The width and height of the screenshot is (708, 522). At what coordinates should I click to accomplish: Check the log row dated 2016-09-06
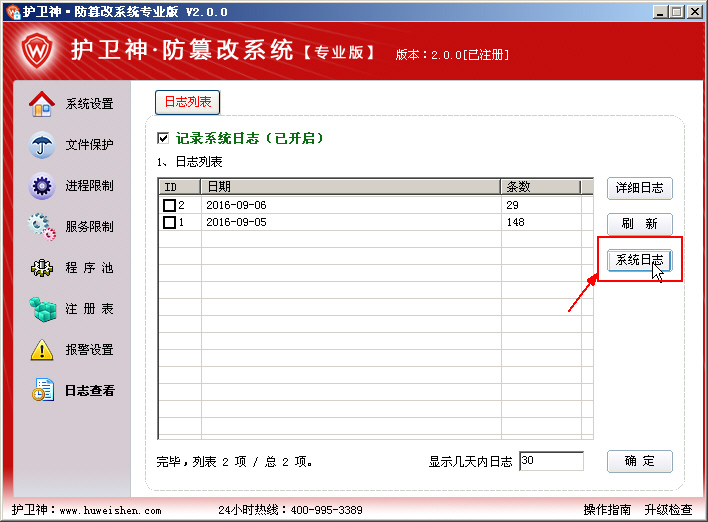(169, 205)
